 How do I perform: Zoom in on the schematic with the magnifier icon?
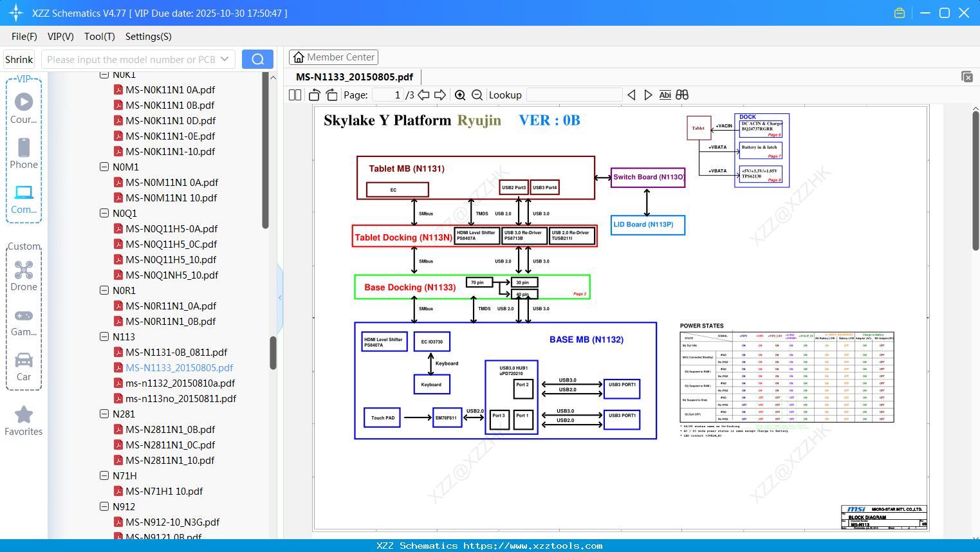[x=460, y=95]
